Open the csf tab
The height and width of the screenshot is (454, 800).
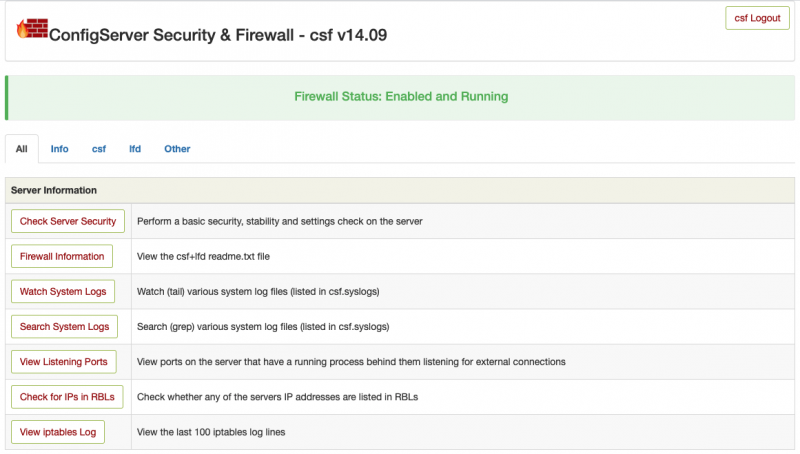coord(99,149)
